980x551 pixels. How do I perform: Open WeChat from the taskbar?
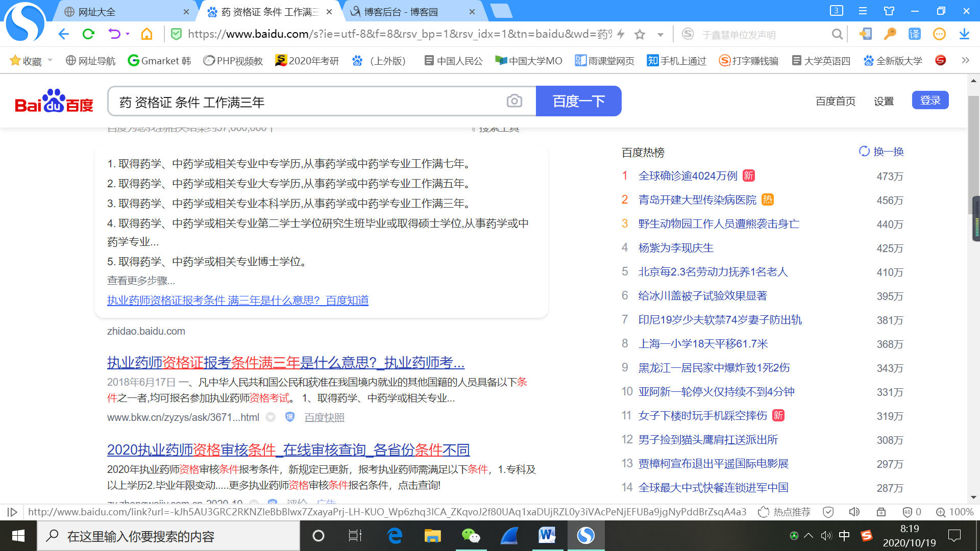point(470,536)
